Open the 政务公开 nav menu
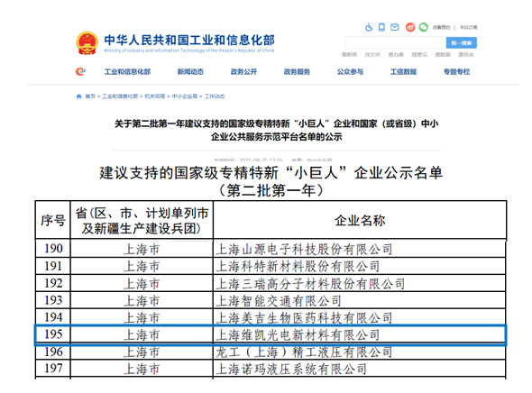 pyautogui.click(x=243, y=71)
